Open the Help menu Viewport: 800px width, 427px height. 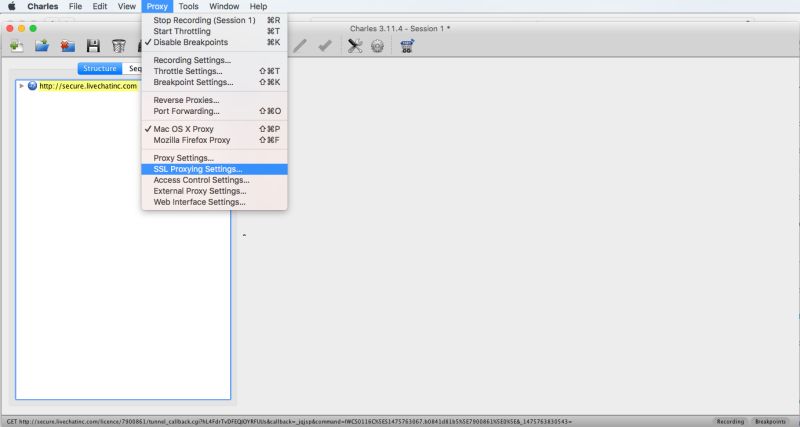[x=258, y=6]
